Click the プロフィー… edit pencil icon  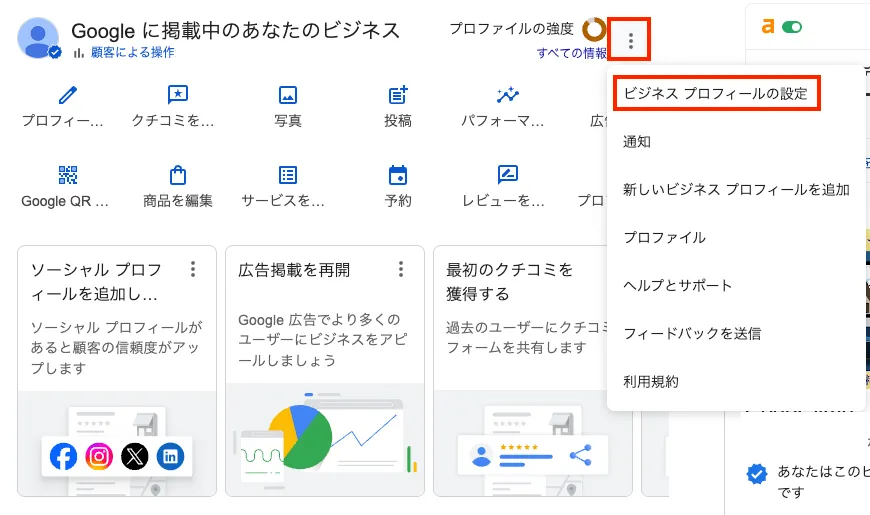point(68,95)
